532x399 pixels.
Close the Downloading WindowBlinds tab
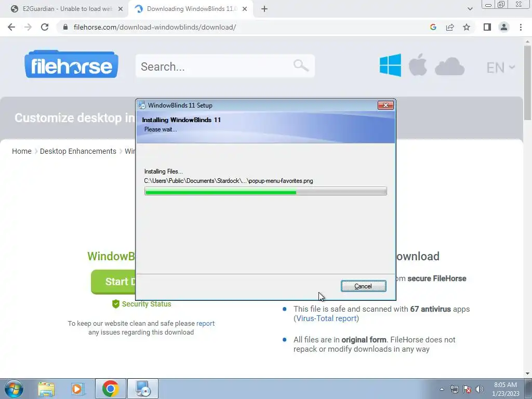245,9
